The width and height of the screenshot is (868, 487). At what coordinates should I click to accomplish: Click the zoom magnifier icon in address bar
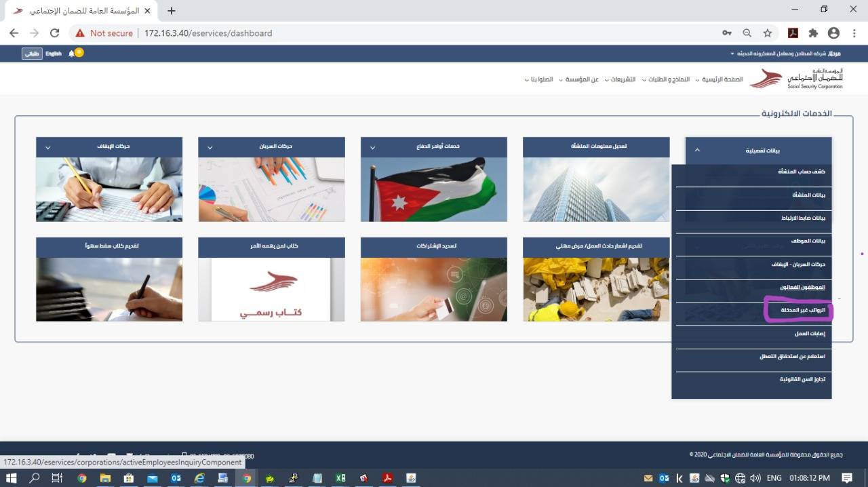click(747, 33)
